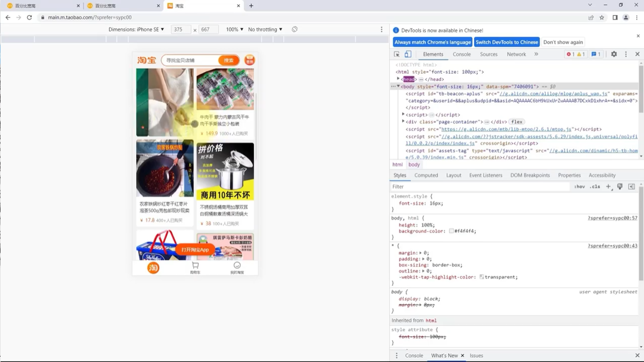
Task: Open the No throttling dropdown
Action: coord(265,30)
